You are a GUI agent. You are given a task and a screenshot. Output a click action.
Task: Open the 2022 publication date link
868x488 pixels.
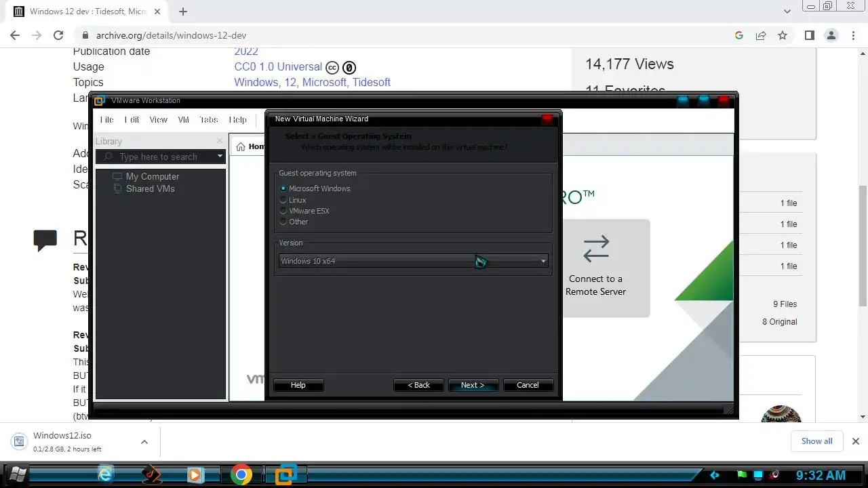tap(246, 52)
